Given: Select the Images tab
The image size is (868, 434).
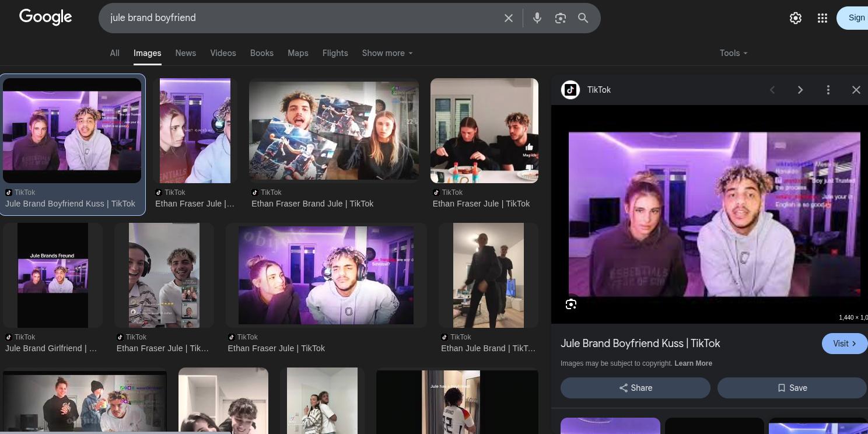Looking at the screenshot, I should [x=148, y=53].
